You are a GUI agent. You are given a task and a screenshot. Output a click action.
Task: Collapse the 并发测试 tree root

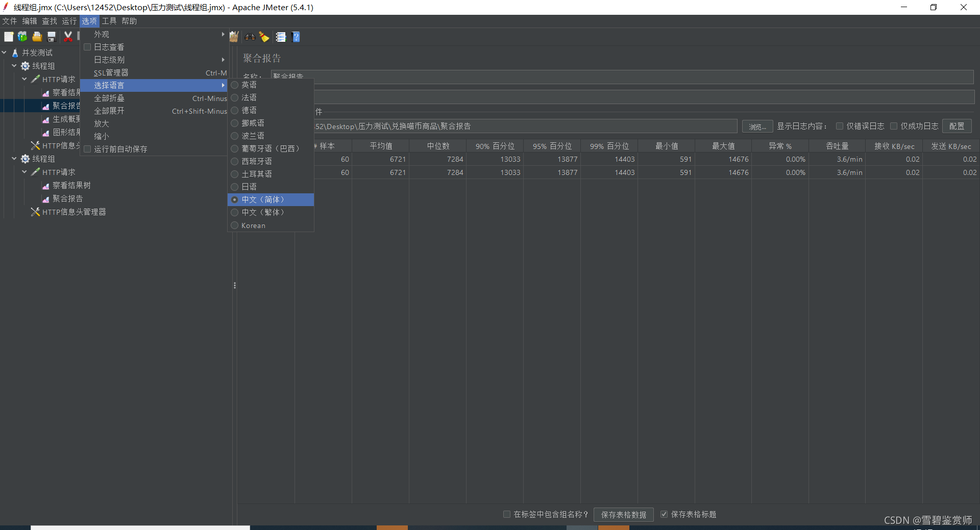tap(4, 53)
